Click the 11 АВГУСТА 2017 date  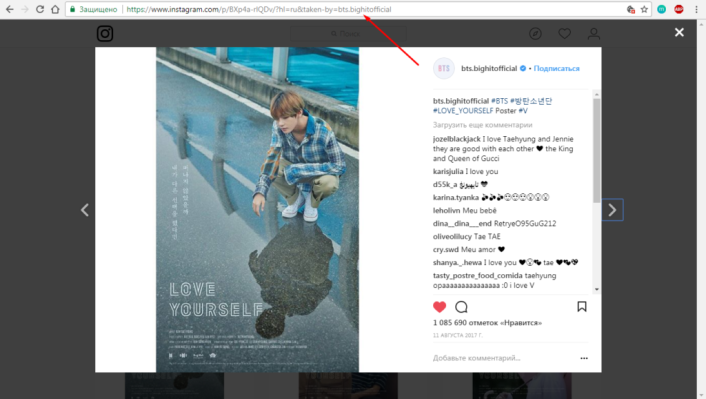457,336
